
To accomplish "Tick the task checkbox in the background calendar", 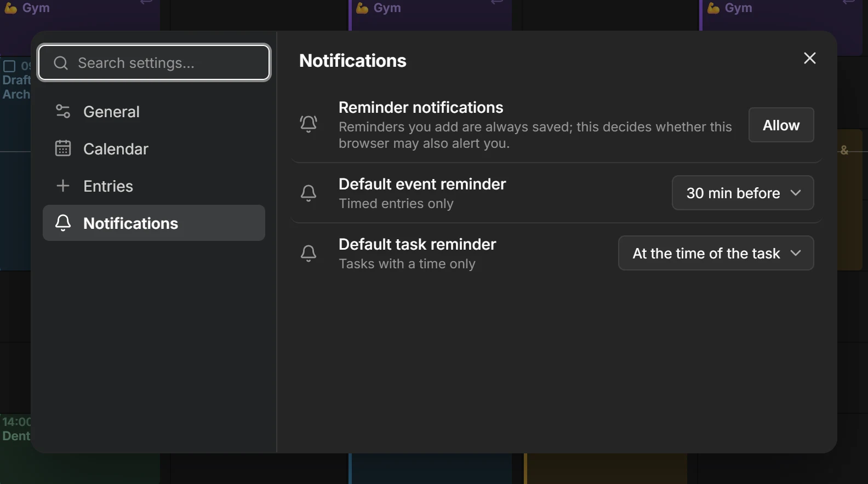I will pos(9,66).
